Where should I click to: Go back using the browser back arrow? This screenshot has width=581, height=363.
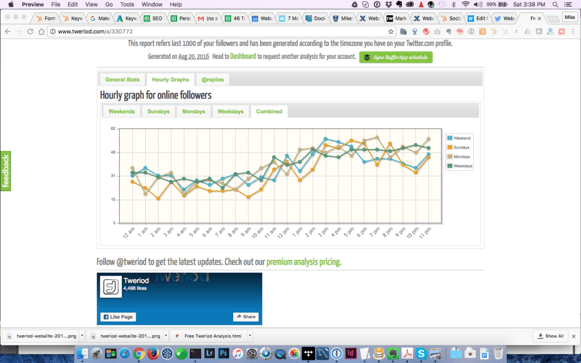[x=8, y=32]
